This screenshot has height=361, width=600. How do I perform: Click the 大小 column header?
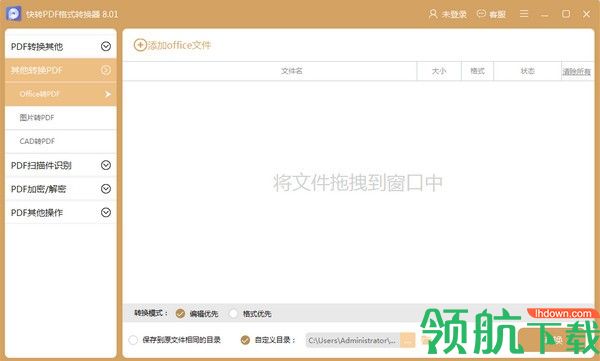pos(439,71)
